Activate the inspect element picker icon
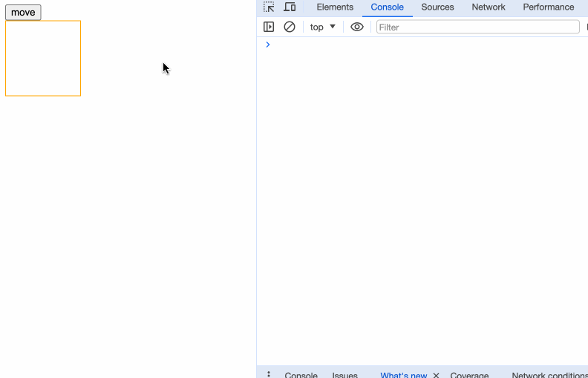The height and width of the screenshot is (378, 588). 269,7
